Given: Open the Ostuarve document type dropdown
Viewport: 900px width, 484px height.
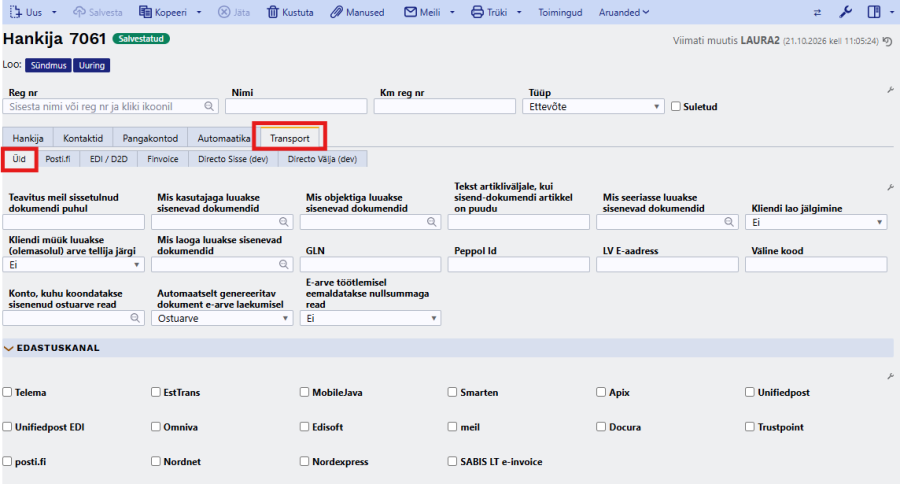Looking at the screenshot, I should pyautogui.click(x=222, y=318).
